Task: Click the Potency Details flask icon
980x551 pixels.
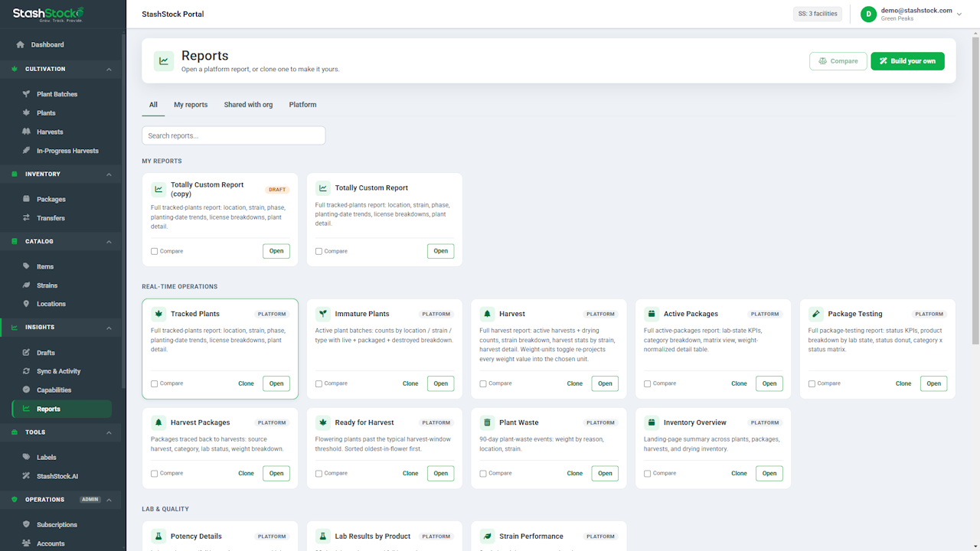Action: point(158,536)
